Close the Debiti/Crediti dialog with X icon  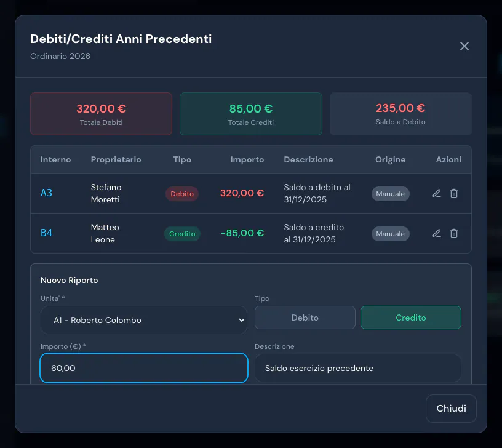[464, 46]
